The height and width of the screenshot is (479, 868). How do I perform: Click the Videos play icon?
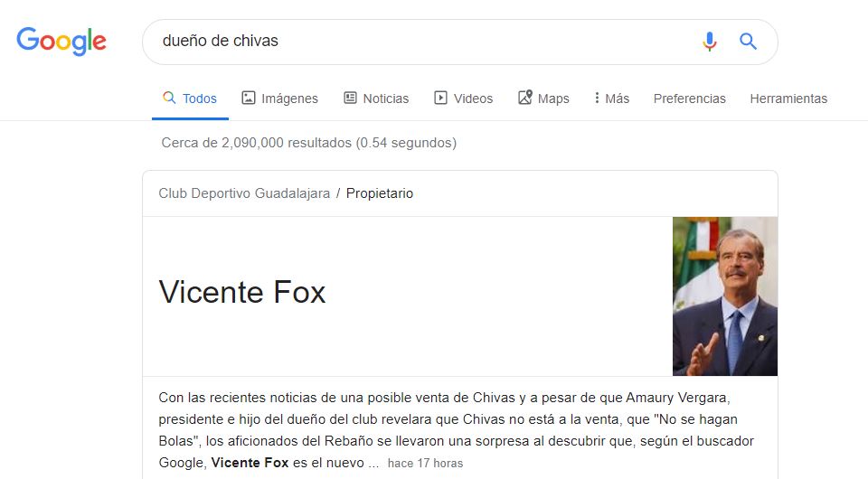click(440, 98)
